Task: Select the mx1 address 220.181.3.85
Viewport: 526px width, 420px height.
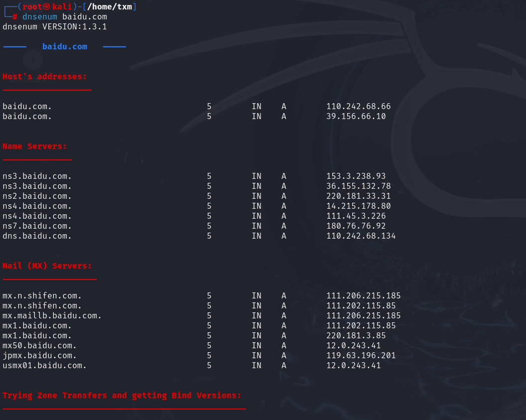Action: click(x=356, y=336)
